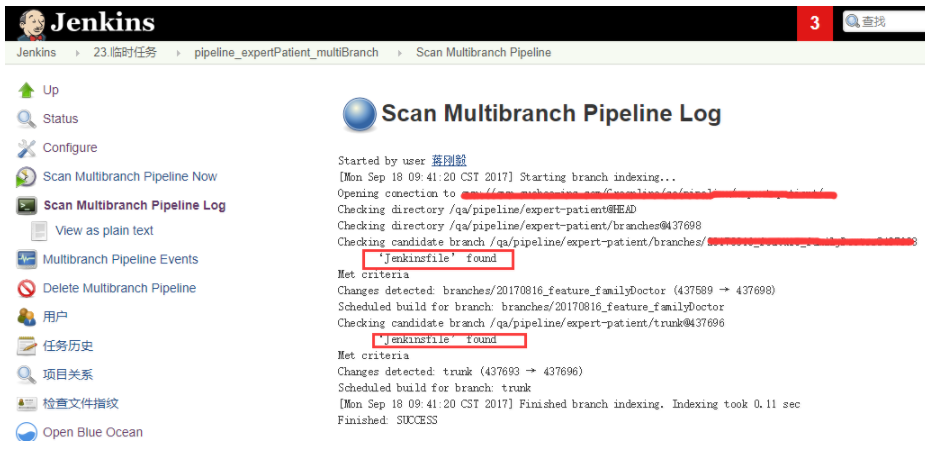Click the View as plain text document icon

click(x=39, y=231)
